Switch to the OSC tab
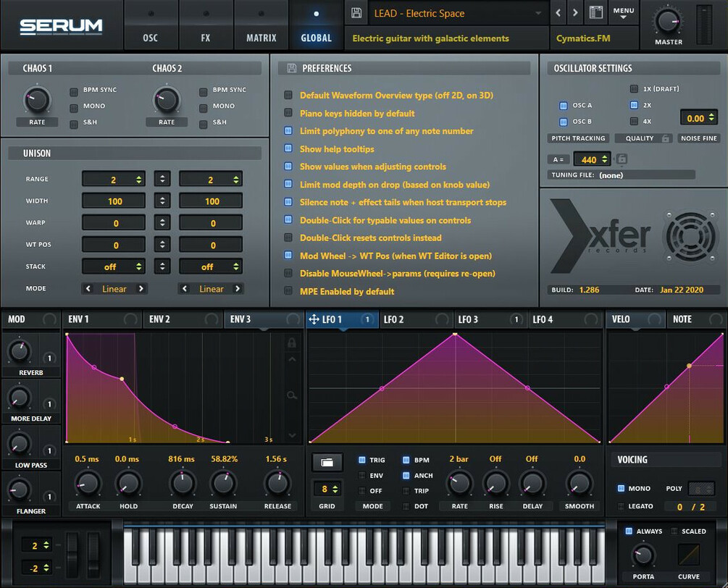Image resolution: width=728 pixels, height=588 pixels. (151, 25)
